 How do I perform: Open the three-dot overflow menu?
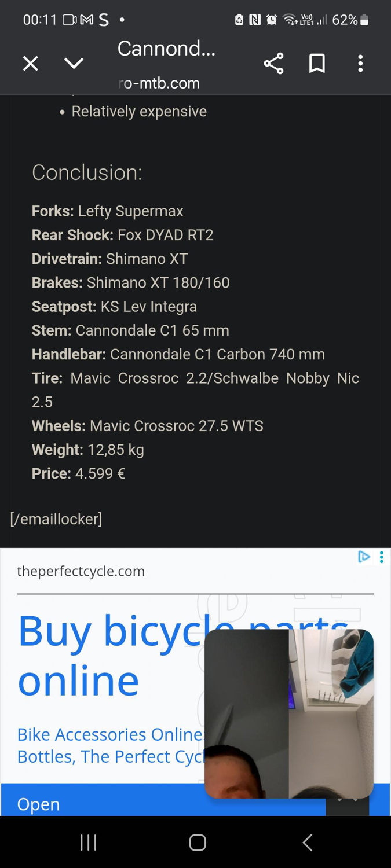(360, 64)
